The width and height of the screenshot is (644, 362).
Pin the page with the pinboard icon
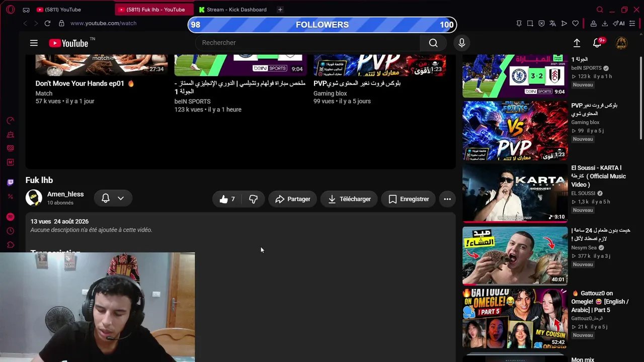(x=519, y=23)
